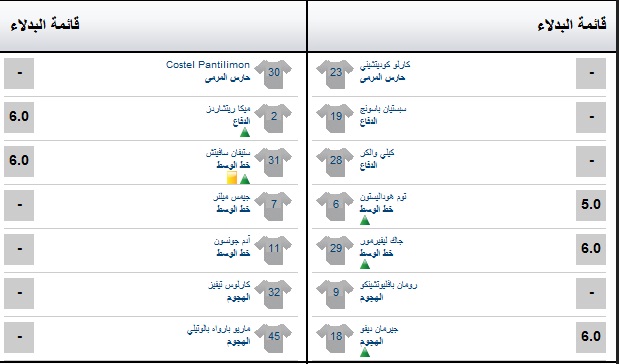Select the number 45 shirt icon
The height and width of the screenshot is (364, 619).
coord(273,338)
